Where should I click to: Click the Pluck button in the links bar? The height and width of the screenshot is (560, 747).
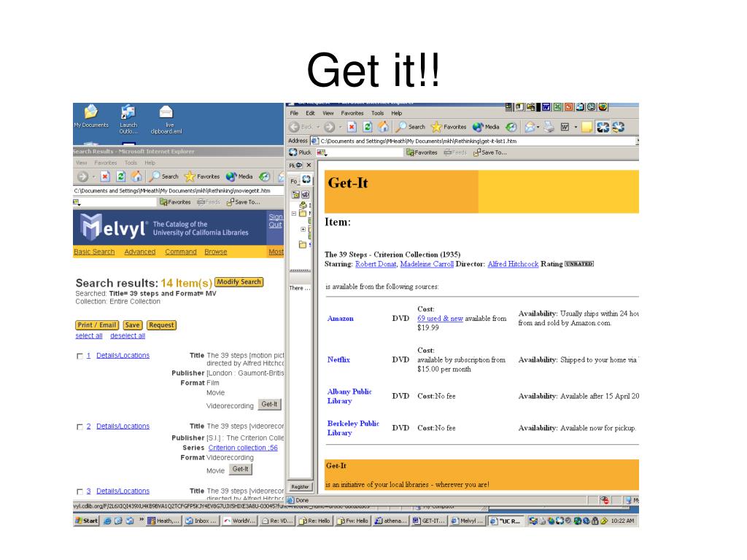click(300, 152)
